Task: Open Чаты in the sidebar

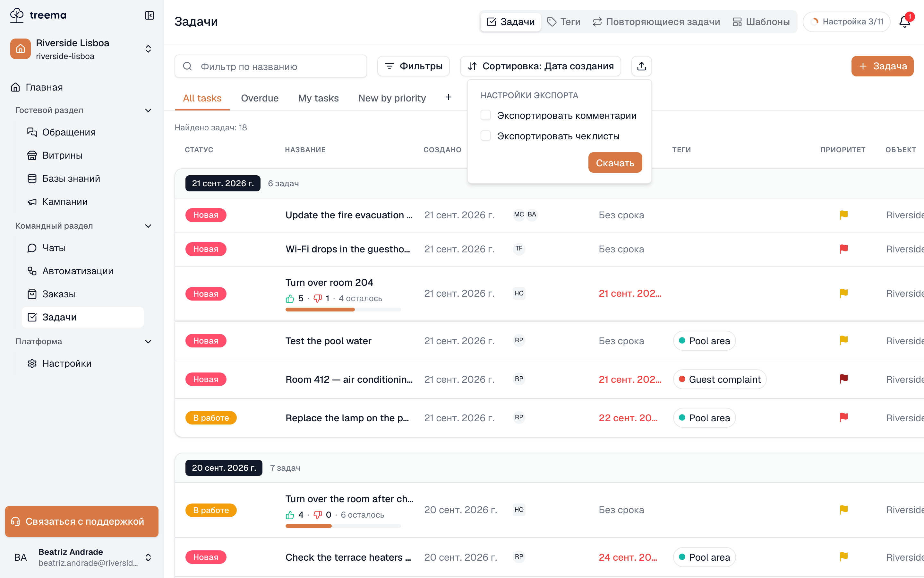Action: tap(82, 248)
